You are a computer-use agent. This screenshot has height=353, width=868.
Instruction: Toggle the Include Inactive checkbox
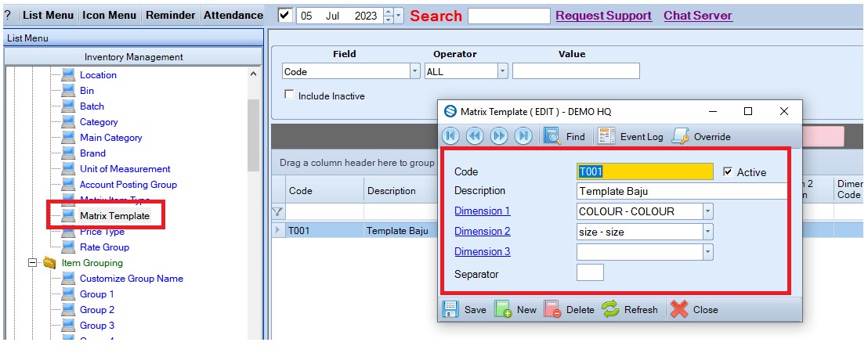[289, 95]
